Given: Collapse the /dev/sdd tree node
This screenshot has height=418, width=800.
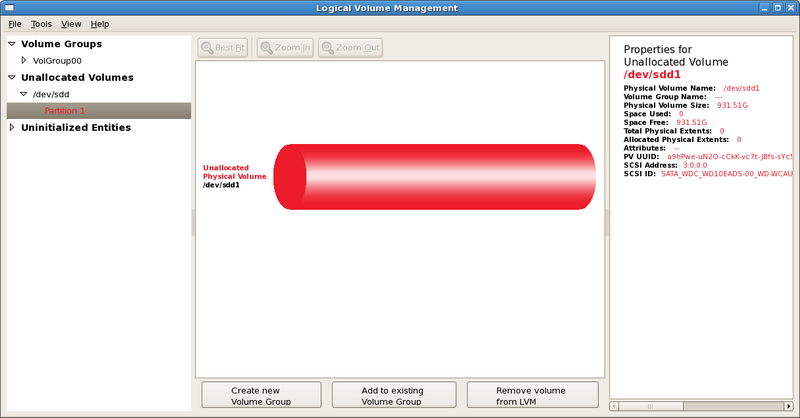Looking at the screenshot, I should point(24,94).
